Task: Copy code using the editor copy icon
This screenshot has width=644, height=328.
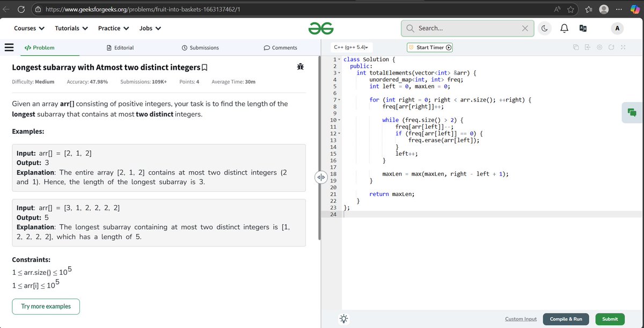Action: pyautogui.click(x=576, y=47)
